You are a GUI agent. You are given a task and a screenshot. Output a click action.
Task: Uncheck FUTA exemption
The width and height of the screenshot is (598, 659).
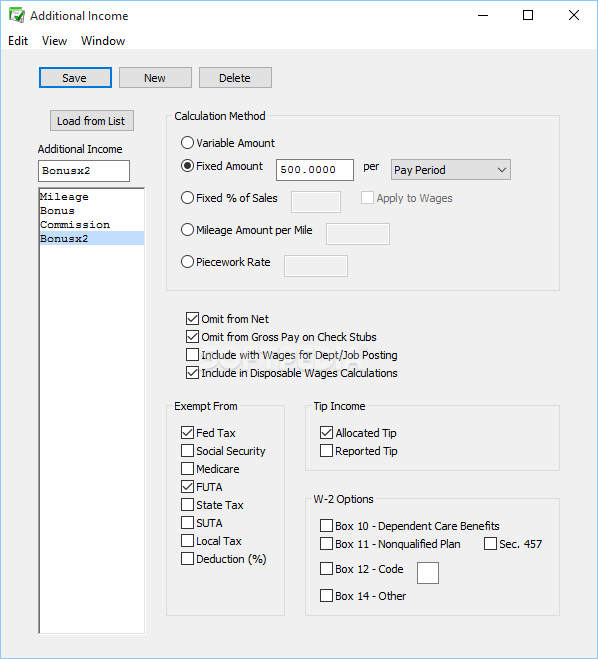coord(187,487)
